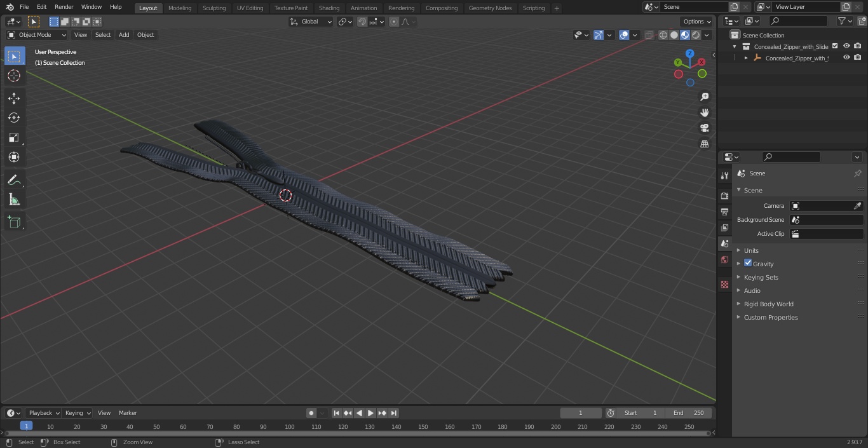Select the Add Cube tool
This screenshot has height=448, width=868.
point(14,222)
